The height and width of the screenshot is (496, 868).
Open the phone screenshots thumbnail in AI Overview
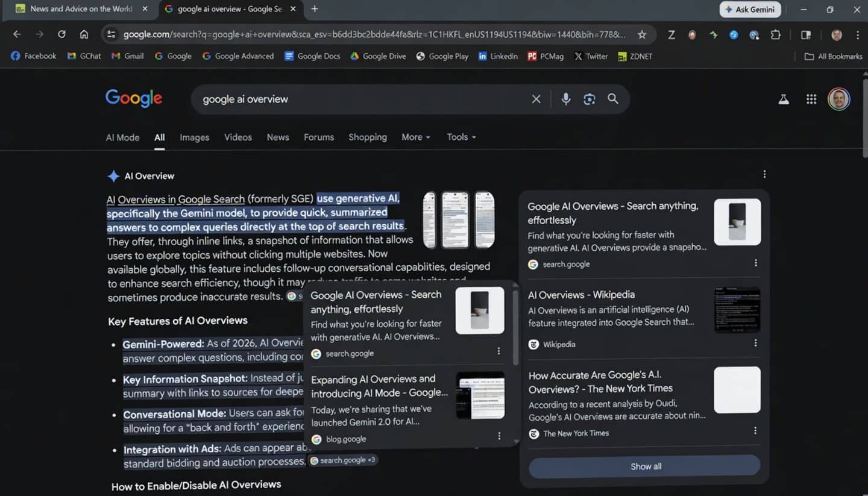click(x=459, y=220)
